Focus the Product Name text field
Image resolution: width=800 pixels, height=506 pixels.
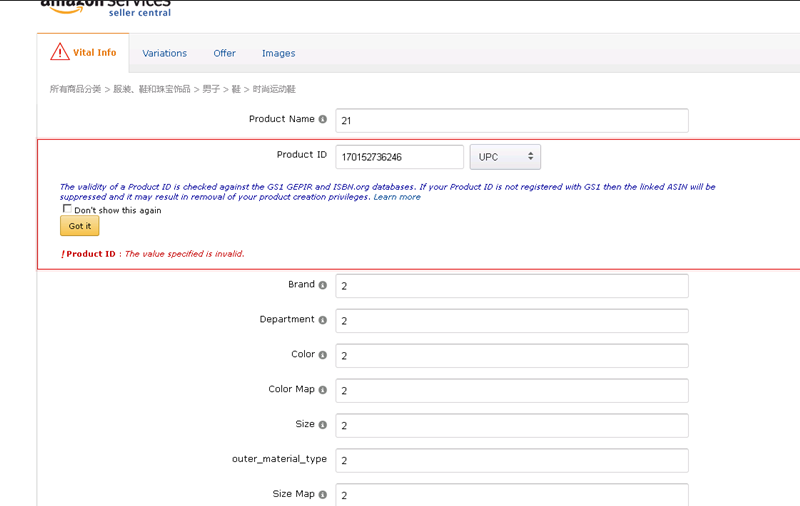point(511,121)
